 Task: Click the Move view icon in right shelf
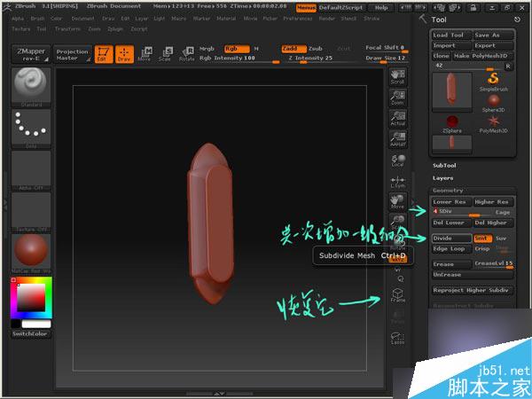pos(397,202)
